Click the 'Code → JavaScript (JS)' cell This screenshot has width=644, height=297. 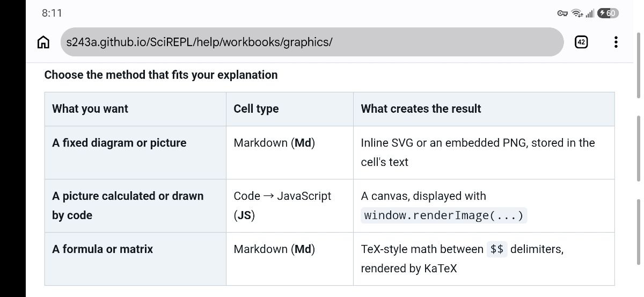tap(290, 206)
